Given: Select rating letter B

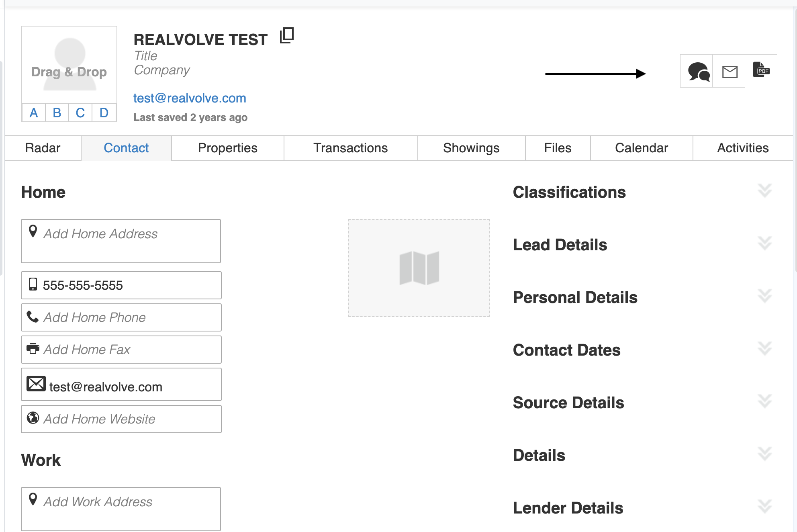Looking at the screenshot, I should click(57, 113).
